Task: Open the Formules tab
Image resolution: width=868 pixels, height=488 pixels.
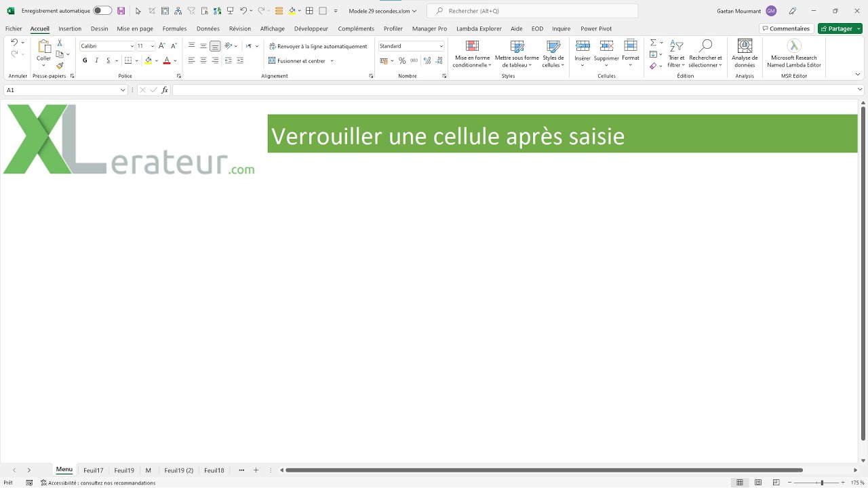Action: click(x=174, y=28)
